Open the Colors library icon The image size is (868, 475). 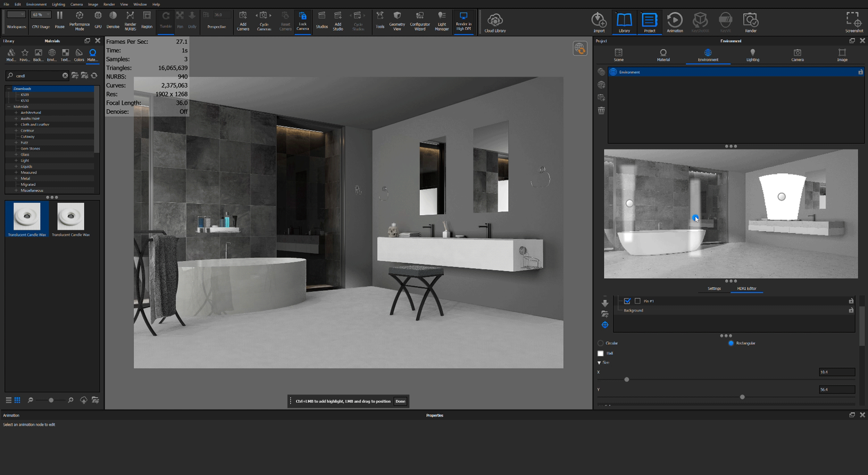coord(79,55)
